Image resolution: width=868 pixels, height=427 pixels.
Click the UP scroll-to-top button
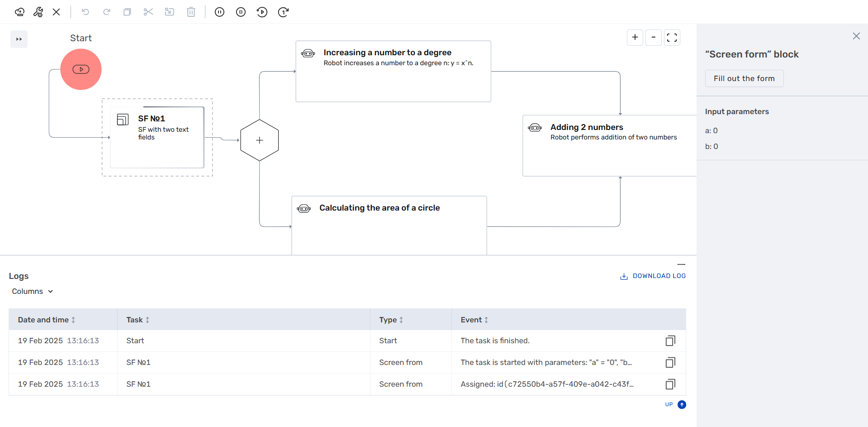point(676,405)
